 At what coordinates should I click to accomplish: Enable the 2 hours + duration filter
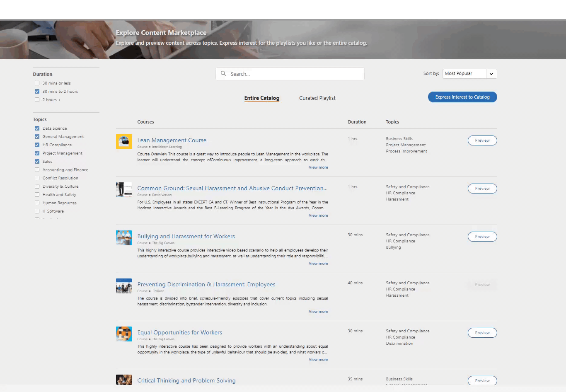[37, 100]
